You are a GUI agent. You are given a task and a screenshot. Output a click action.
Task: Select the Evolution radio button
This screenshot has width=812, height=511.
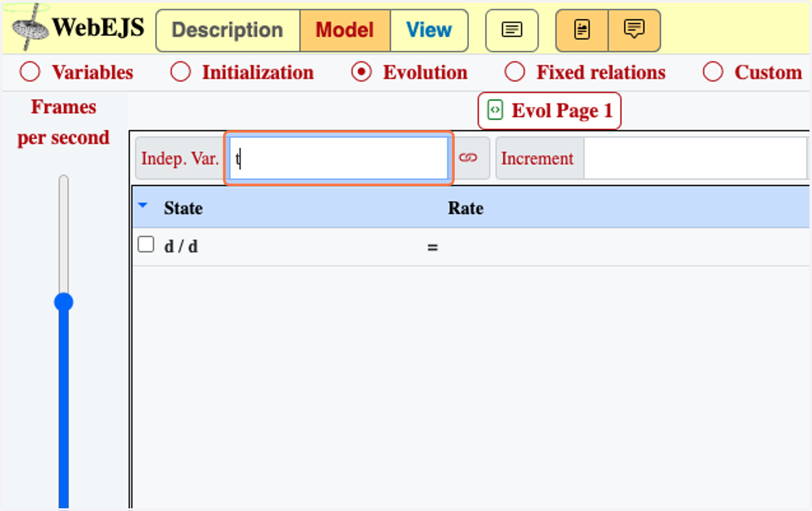[362, 72]
